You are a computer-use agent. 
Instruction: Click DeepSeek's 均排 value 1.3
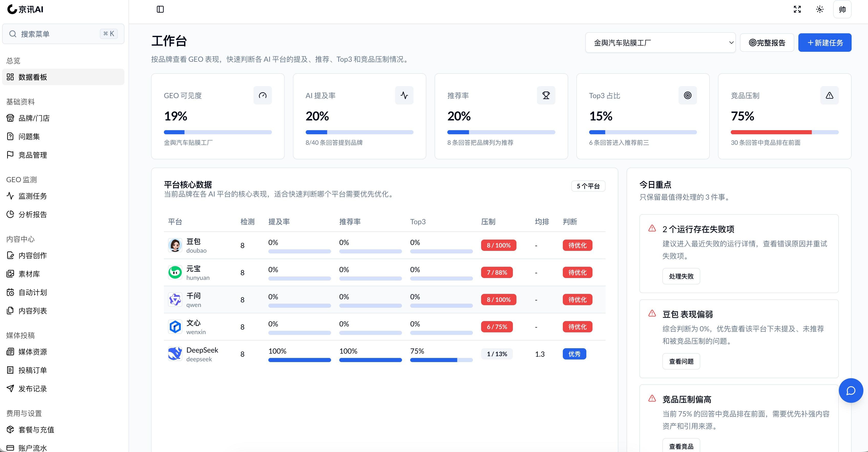540,354
